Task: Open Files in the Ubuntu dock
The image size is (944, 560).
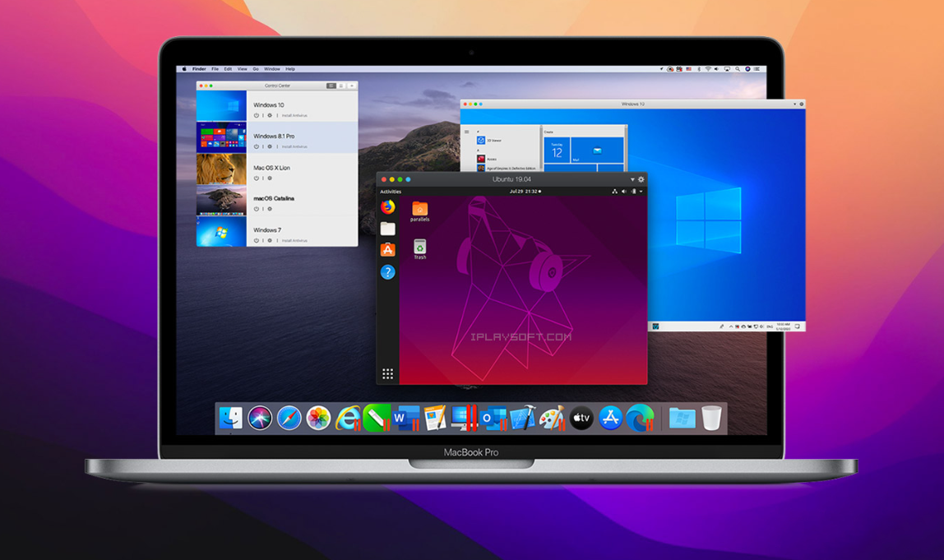Action: pos(388,229)
